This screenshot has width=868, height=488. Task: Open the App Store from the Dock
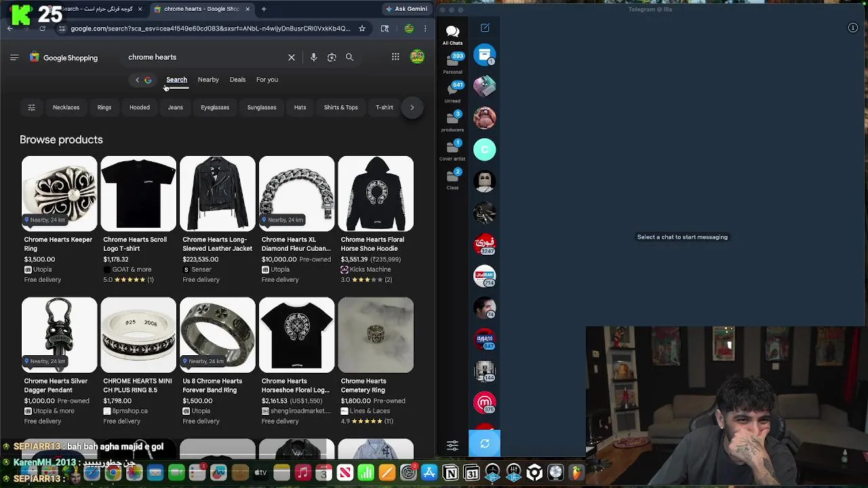(429, 472)
